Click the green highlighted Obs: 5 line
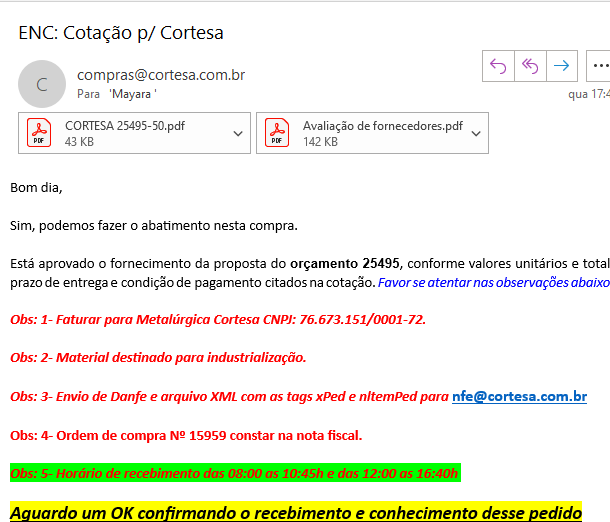Screen dimensions: 610x522 point(235,473)
